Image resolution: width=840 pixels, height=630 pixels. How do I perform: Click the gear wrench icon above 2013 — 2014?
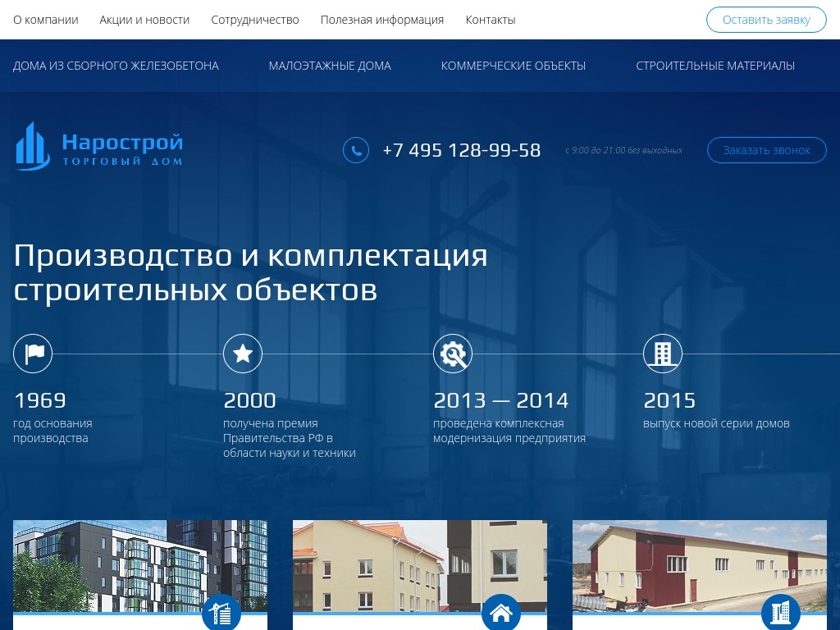[x=453, y=354]
